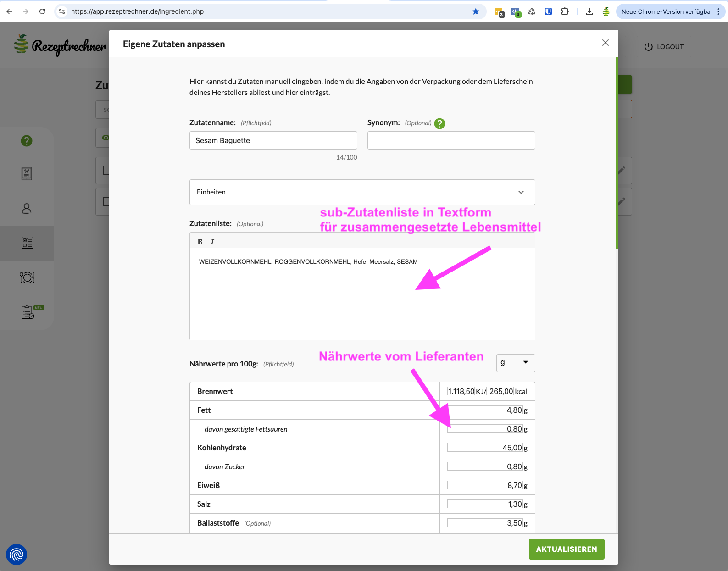Click the kcal Brennwert field showing 265,00
Viewport: 728px width, 571px height.
point(500,391)
